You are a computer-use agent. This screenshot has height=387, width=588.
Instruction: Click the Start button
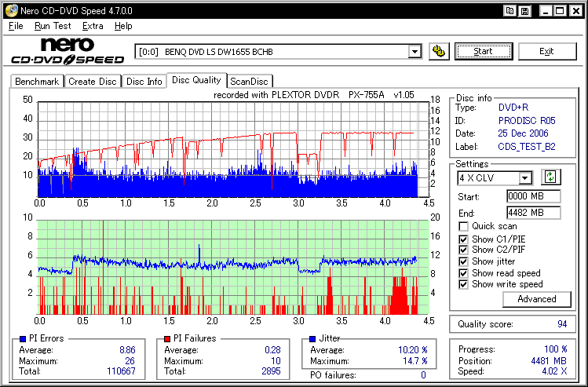484,51
